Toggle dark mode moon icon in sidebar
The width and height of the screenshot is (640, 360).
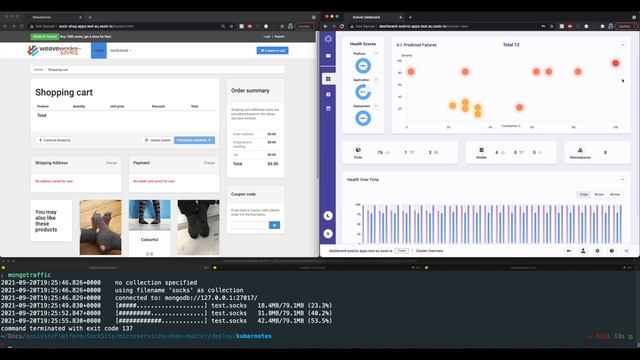click(x=328, y=216)
